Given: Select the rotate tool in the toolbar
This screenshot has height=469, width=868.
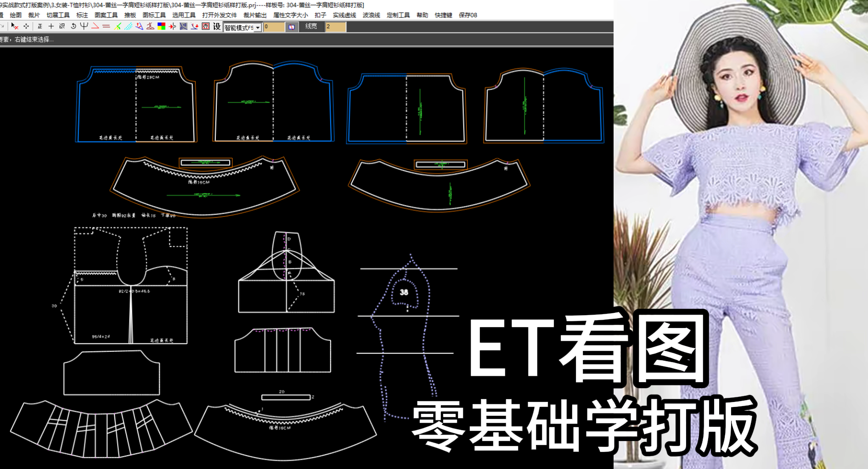Looking at the screenshot, I should coord(73,26).
